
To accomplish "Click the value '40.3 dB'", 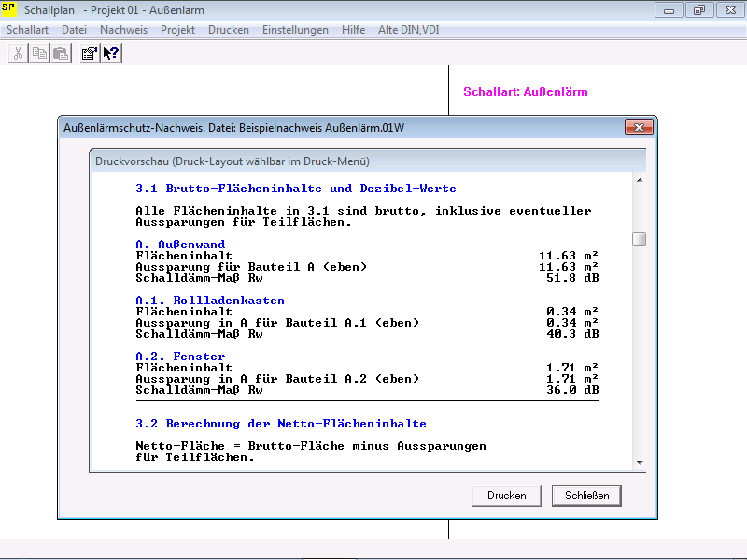I will click(572, 334).
